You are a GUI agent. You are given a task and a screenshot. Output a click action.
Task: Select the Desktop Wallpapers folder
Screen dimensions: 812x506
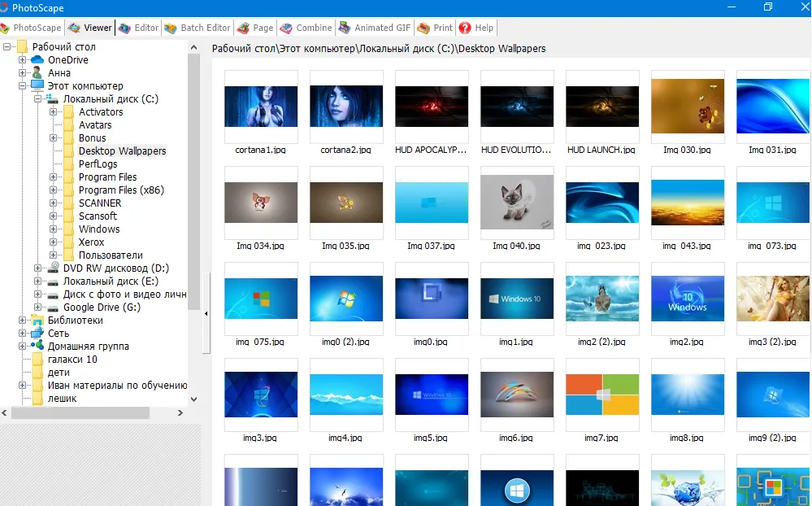coord(122,150)
